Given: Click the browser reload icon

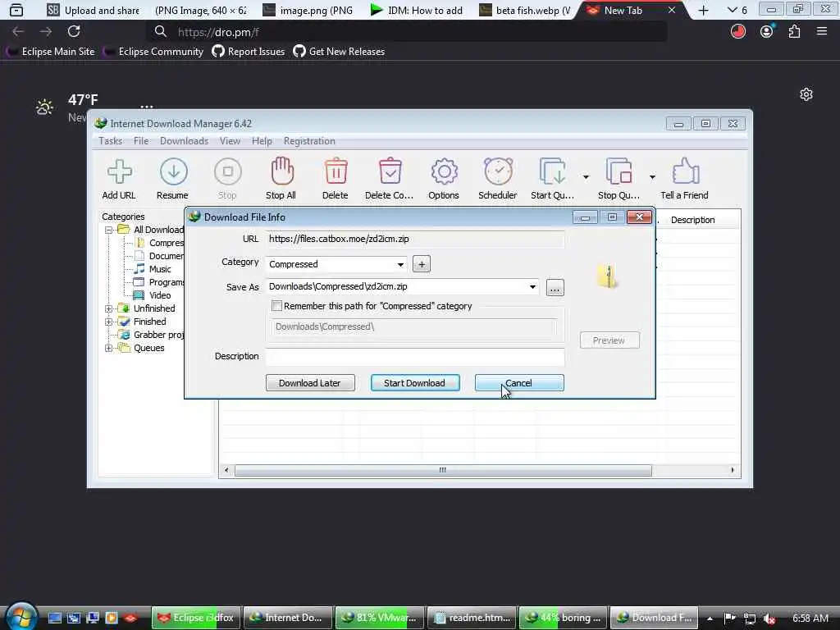Looking at the screenshot, I should click(74, 32).
